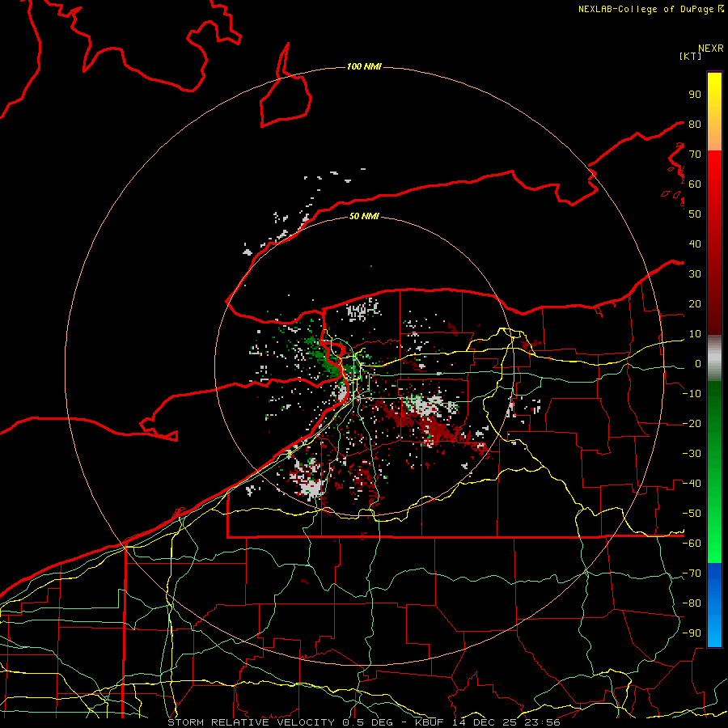
Task: Click the 50 NMI range ring label
Action: click(x=364, y=216)
